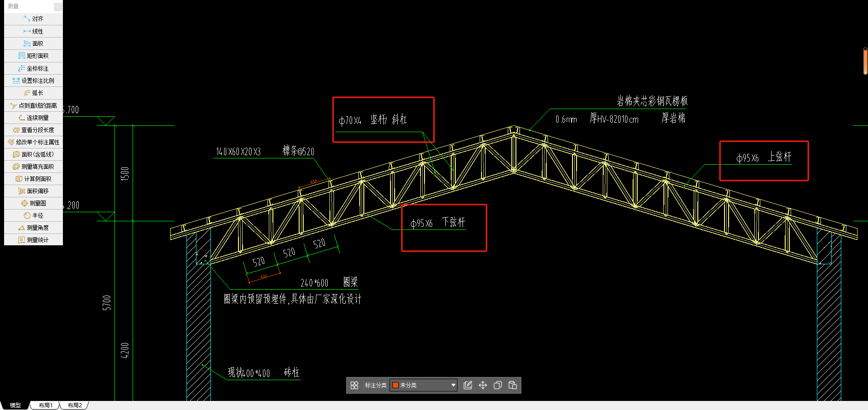Open the 未分类 annotation category dropdown

tap(424, 385)
